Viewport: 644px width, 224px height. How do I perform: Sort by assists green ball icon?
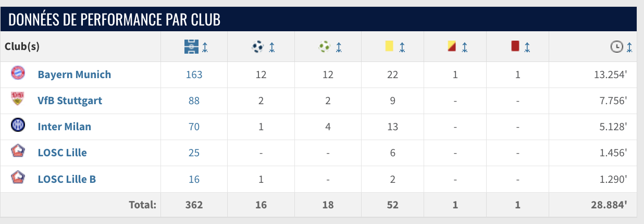coord(325,47)
